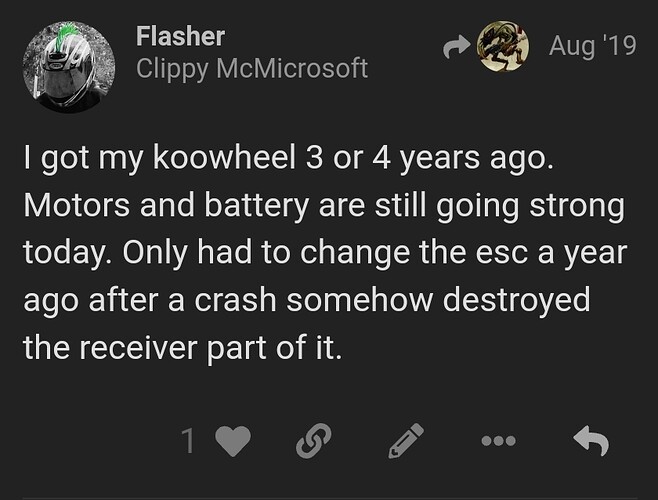
Task: Click the in-reply-to arrow near the date
Action: tap(455, 46)
